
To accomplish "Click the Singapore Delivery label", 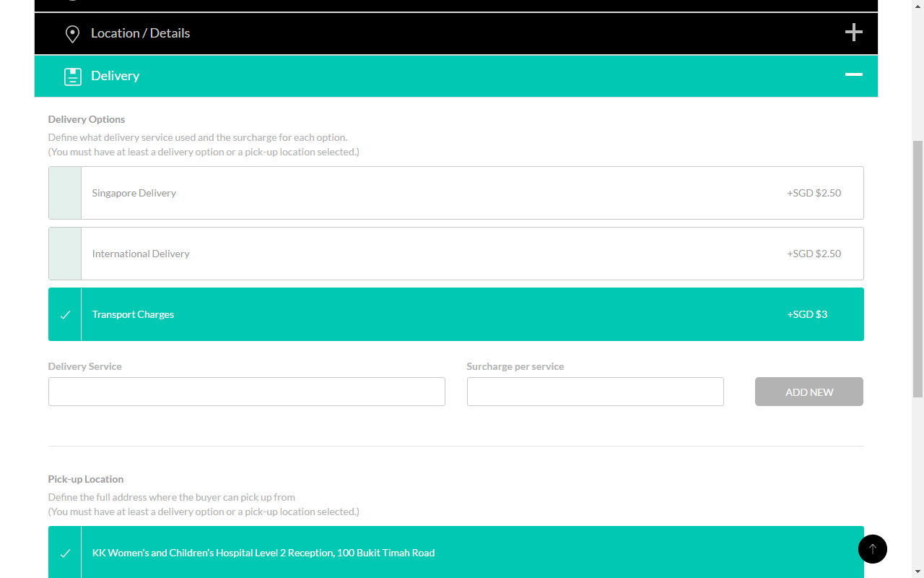I will tap(134, 193).
